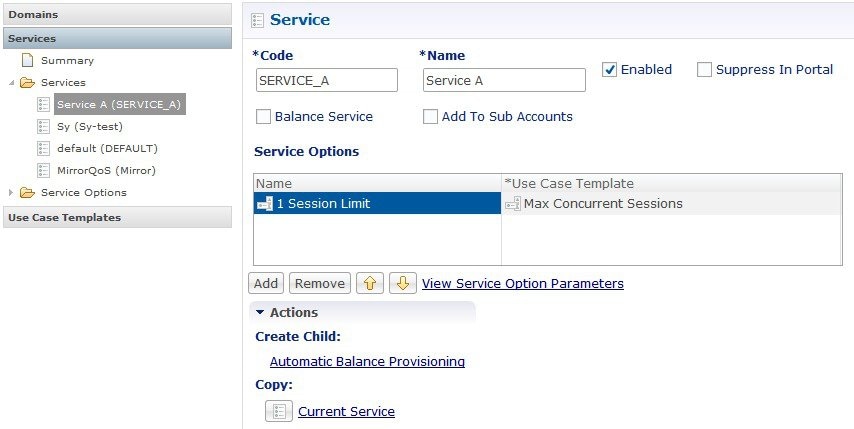Tick Add To Sub Accounts checkbox
Image resolution: width=854 pixels, height=429 pixels.
coord(430,117)
